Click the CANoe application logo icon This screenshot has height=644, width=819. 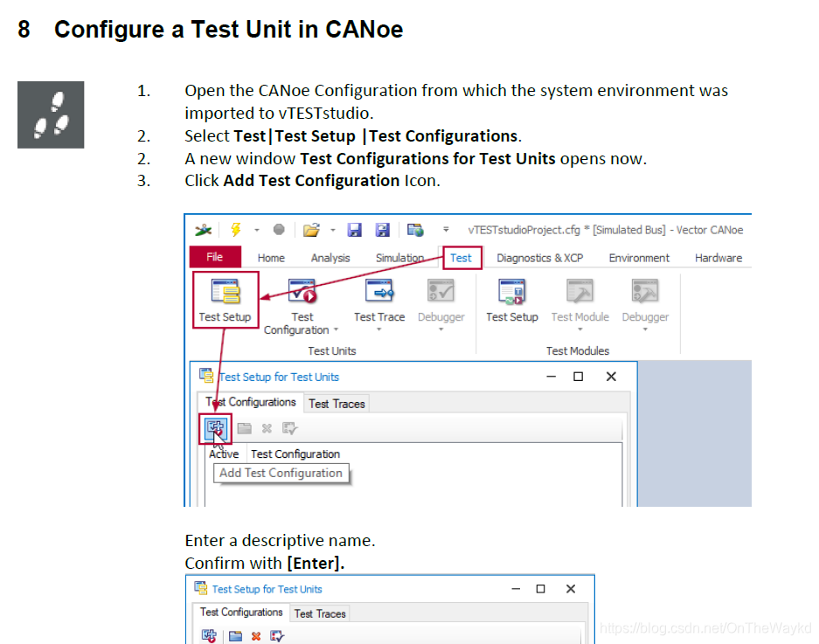coord(203,230)
